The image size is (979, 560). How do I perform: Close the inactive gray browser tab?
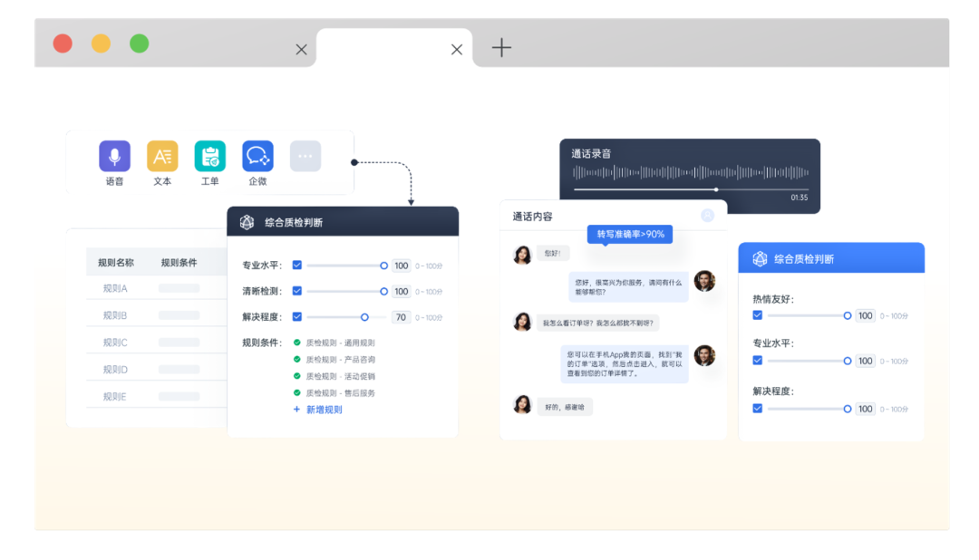pyautogui.click(x=302, y=49)
